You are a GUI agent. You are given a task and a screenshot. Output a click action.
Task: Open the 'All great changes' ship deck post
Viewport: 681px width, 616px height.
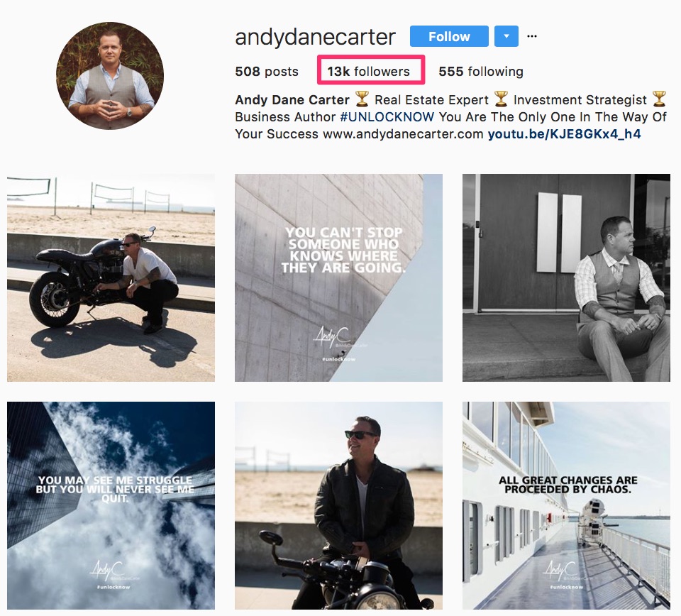[x=566, y=506]
